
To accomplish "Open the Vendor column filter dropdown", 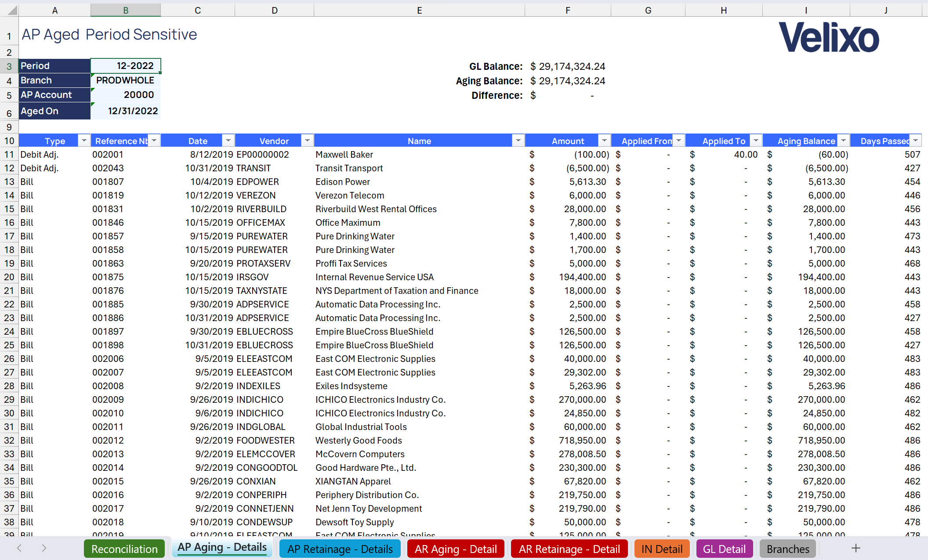I will click(307, 141).
